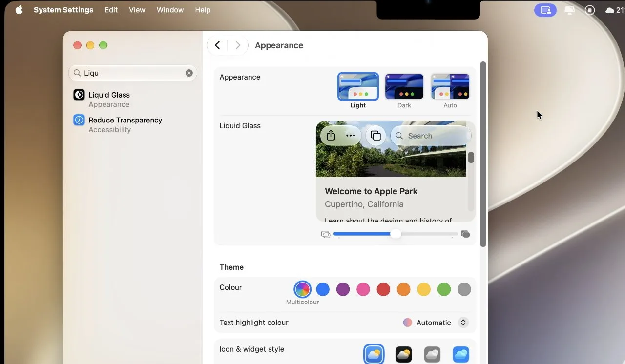Select the pink theme colour
The image size is (625, 364).
coord(363,289)
